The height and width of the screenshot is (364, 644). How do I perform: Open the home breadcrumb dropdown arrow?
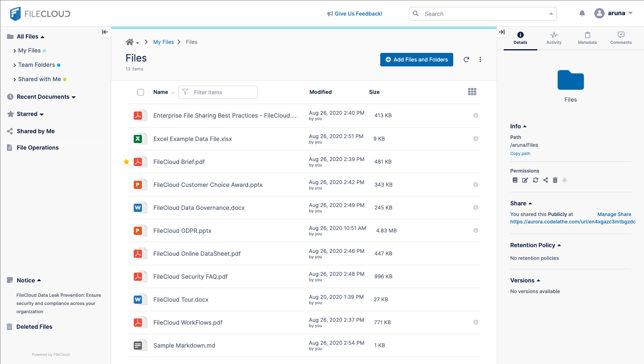click(x=137, y=43)
